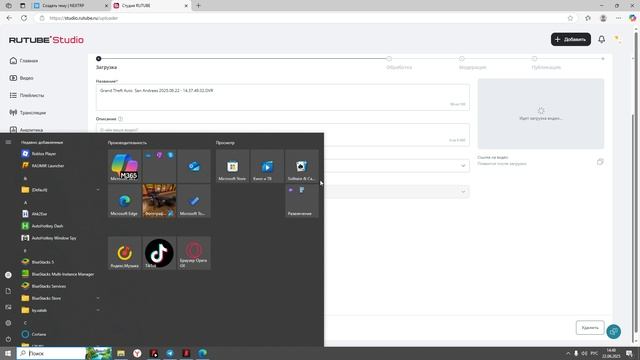The width and height of the screenshot is (640, 360).
Task: Click the Windows Start button
Action: (x=8, y=353)
